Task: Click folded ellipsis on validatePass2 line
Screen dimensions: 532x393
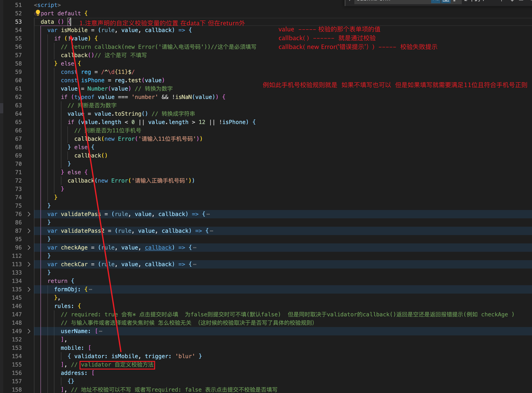Action: coord(212,231)
